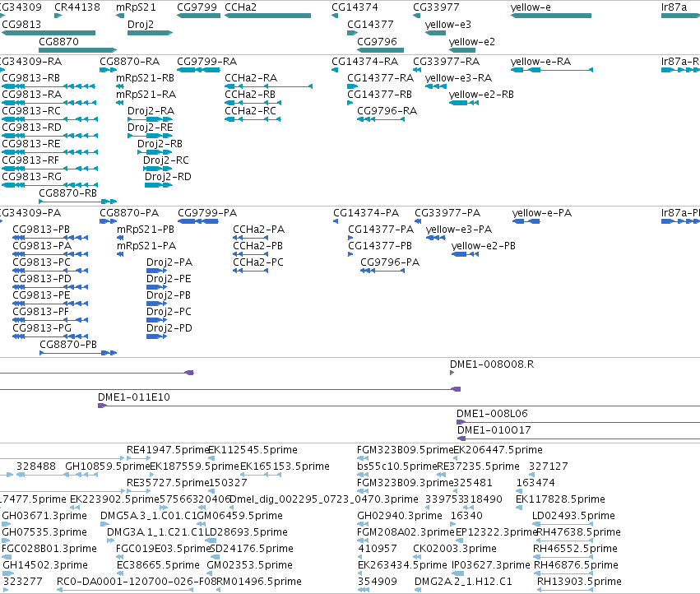Select transcript CG14377-RA
700x594 pixels.
click(x=353, y=86)
